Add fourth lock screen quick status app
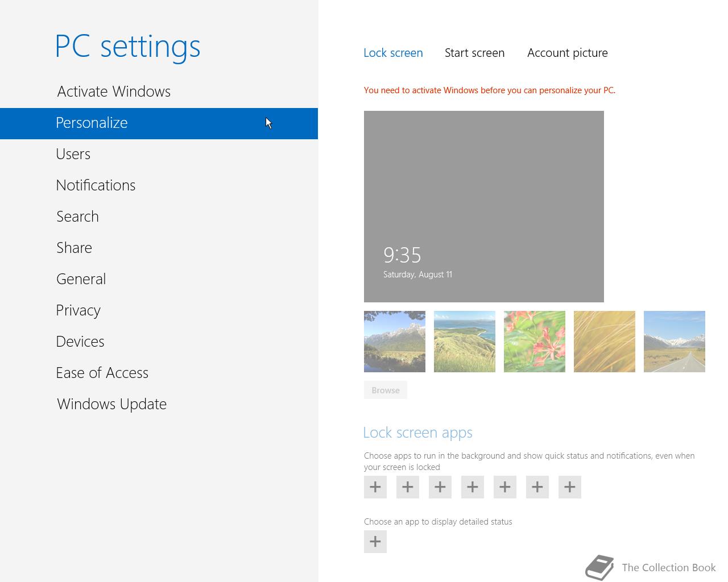 click(473, 487)
